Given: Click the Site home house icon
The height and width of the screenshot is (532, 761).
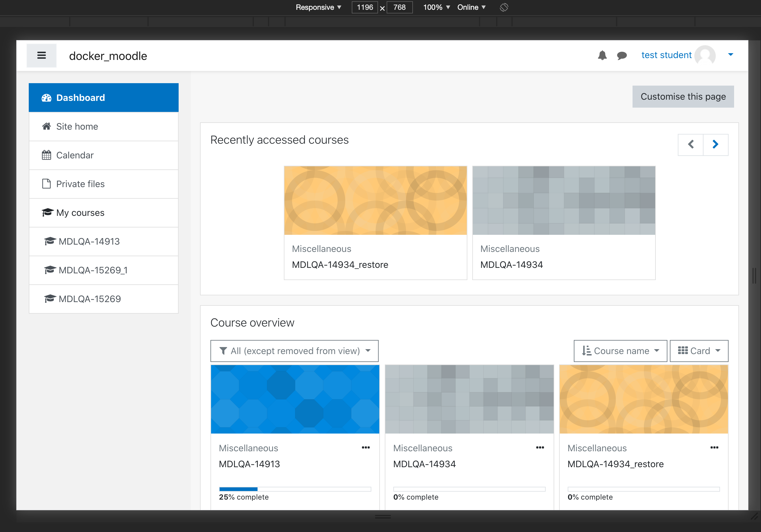Looking at the screenshot, I should tap(46, 126).
